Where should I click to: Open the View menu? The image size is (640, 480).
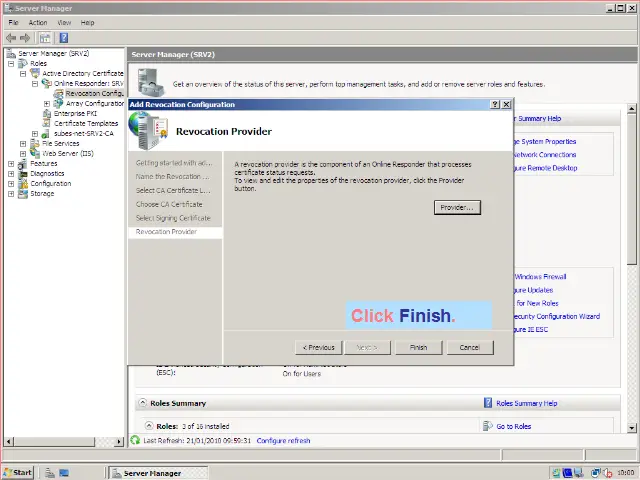[x=64, y=23]
